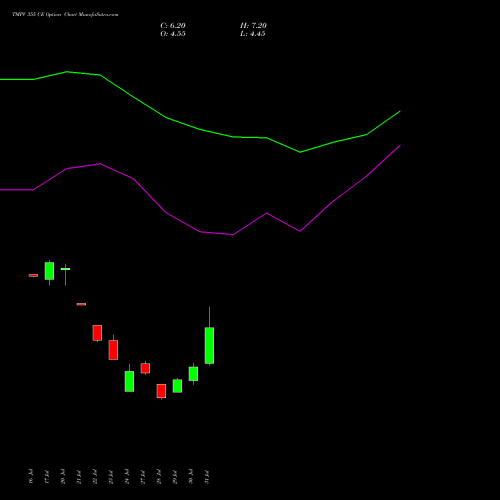Select the 27 Jul date label

(x=143, y=476)
